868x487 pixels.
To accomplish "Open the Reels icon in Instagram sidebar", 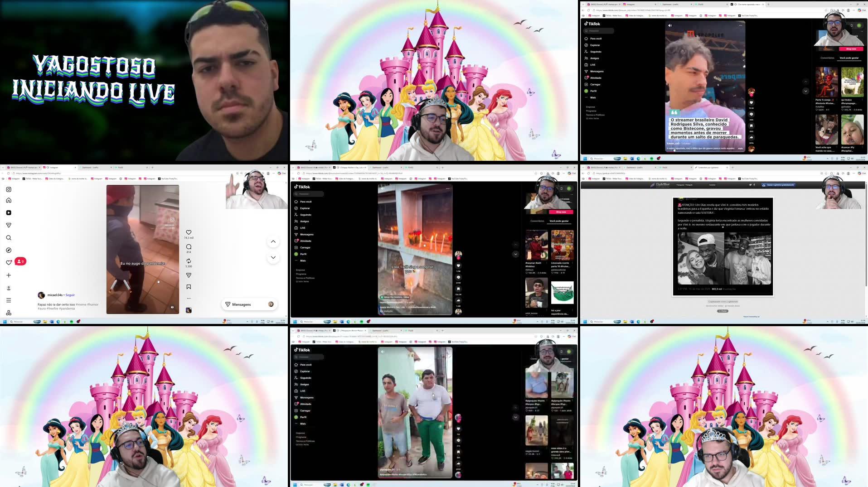I will tap(9, 212).
